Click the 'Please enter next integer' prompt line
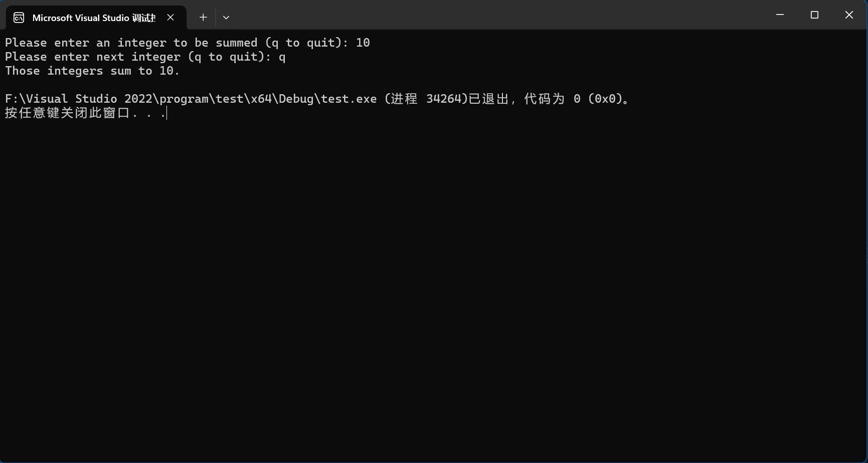 [145, 57]
